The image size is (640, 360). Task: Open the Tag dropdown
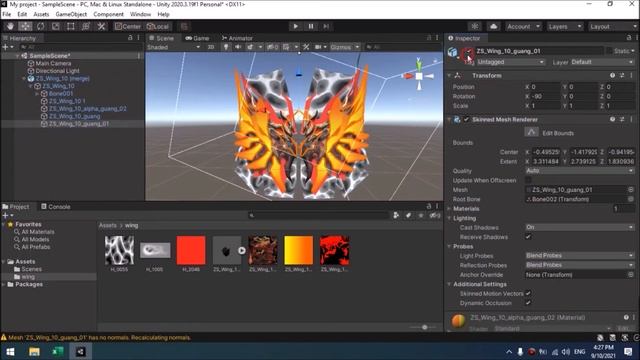click(510, 62)
